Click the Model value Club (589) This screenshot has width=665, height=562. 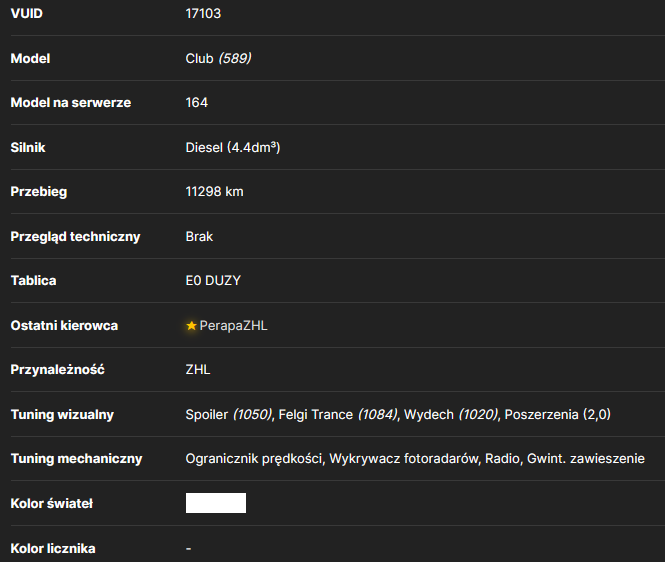[x=218, y=59]
